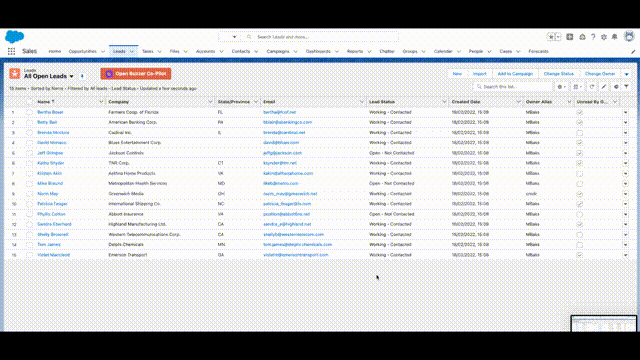Click the Search this list field
This screenshot has width=640, height=360.
(x=512, y=87)
